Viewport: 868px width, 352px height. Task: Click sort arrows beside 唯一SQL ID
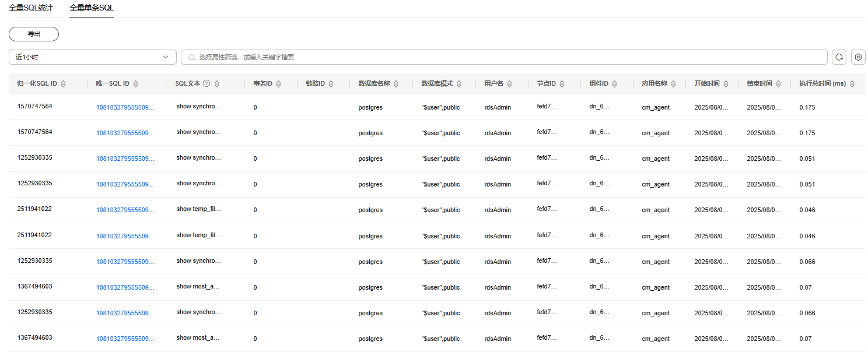(x=135, y=84)
